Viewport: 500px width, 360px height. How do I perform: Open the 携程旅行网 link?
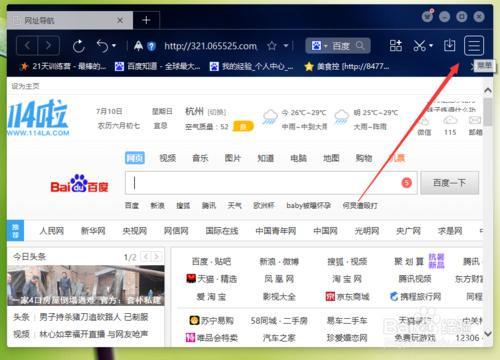[416, 296]
